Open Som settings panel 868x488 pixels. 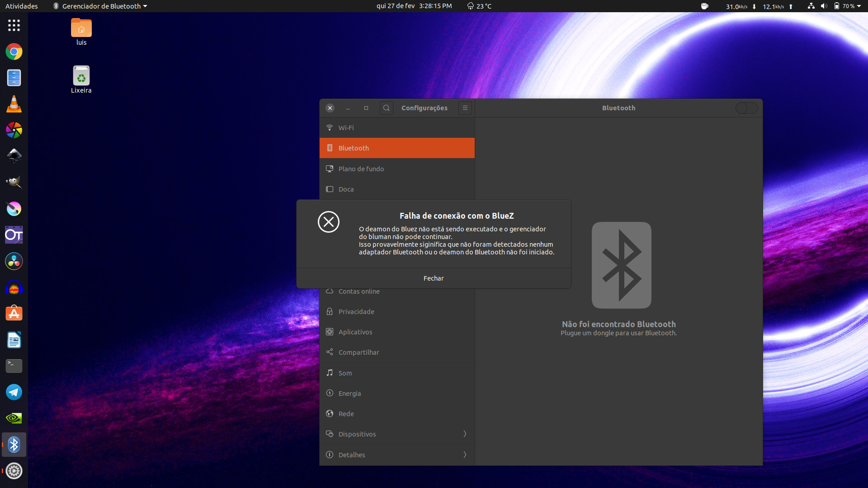(x=397, y=373)
